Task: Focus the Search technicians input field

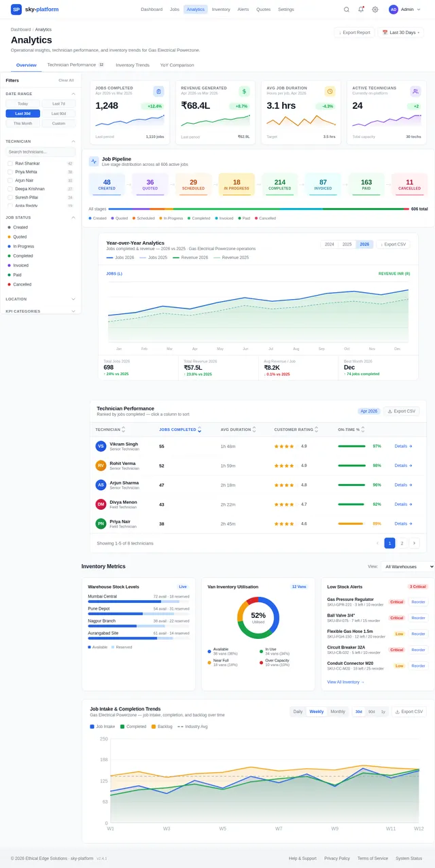Action: point(41,152)
